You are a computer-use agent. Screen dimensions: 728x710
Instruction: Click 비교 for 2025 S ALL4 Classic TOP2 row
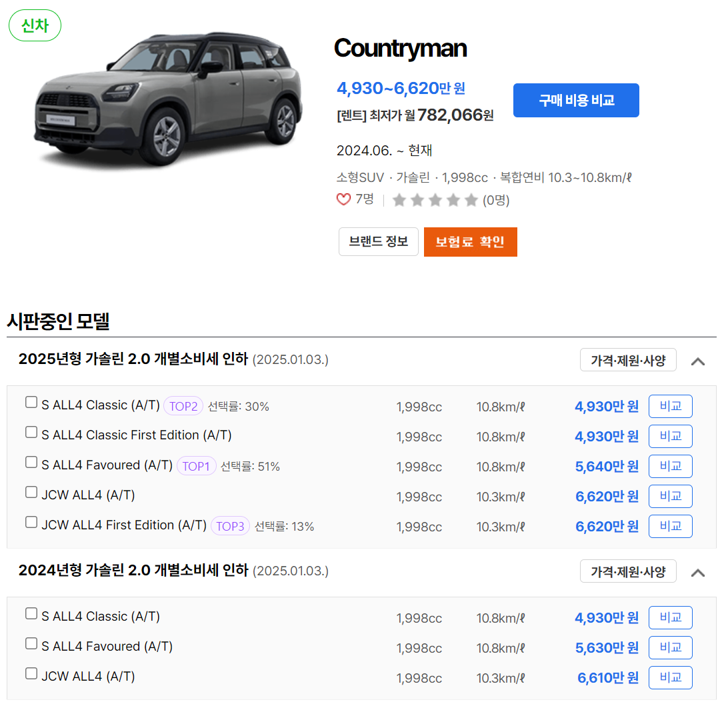coord(670,406)
